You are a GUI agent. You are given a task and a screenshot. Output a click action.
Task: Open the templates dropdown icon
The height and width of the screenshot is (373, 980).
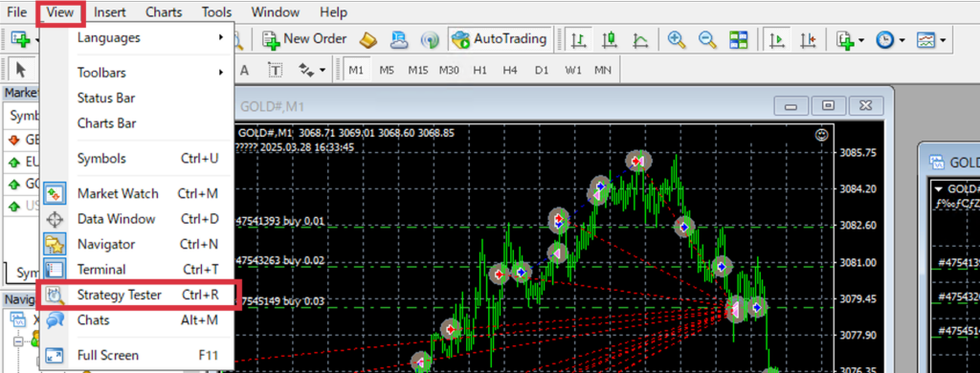tap(930, 39)
